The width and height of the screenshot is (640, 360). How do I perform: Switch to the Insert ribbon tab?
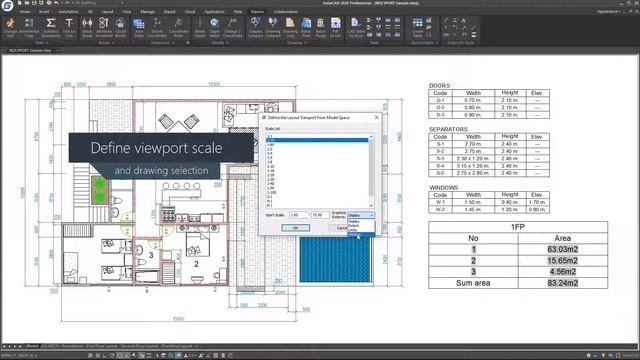(x=44, y=12)
